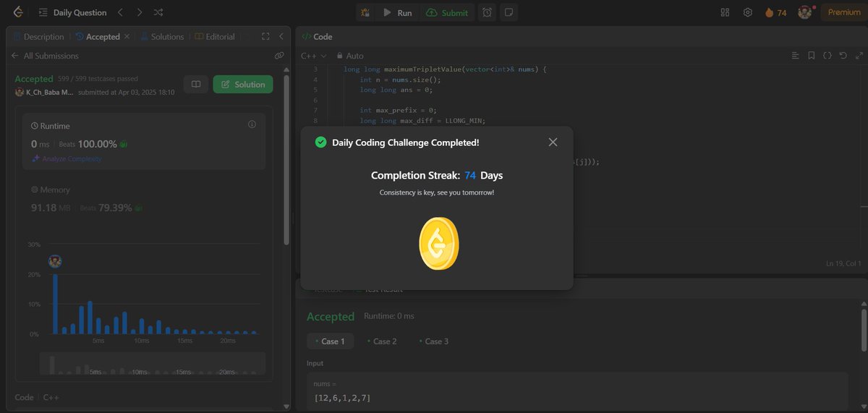Click the Runtime info icon
Viewport: 868px width, 413px height.
(x=252, y=124)
